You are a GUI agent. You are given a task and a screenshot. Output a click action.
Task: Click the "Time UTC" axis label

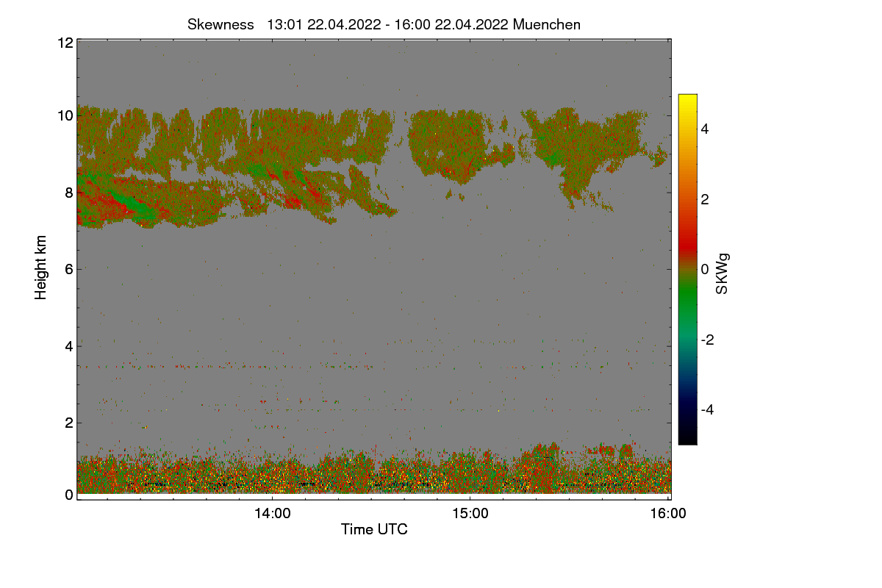tap(374, 529)
